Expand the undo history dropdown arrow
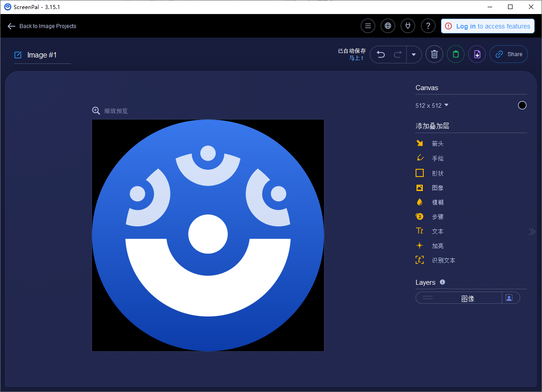The width and height of the screenshot is (542, 392). (x=414, y=55)
